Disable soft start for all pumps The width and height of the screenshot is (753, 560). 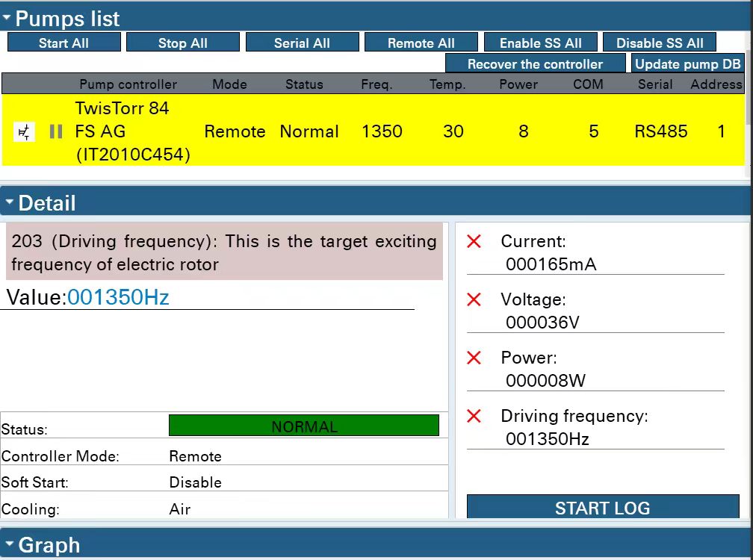[x=659, y=43]
